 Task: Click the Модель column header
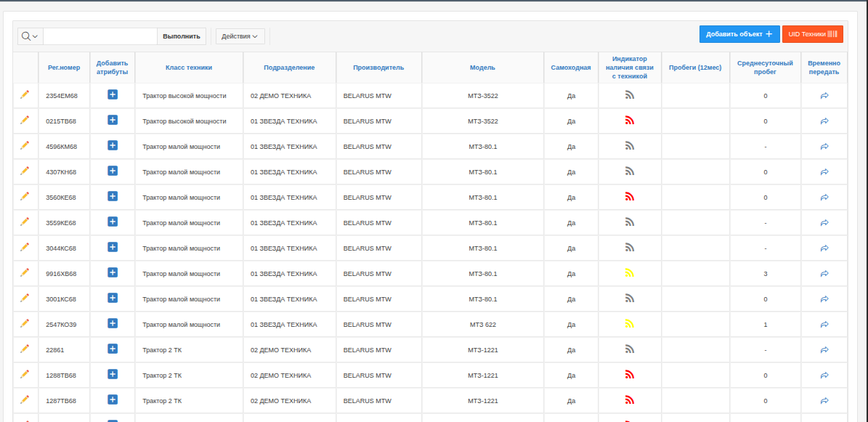point(482,68)
